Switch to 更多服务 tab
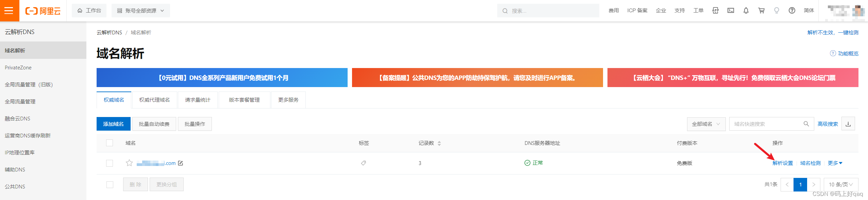 288,100
